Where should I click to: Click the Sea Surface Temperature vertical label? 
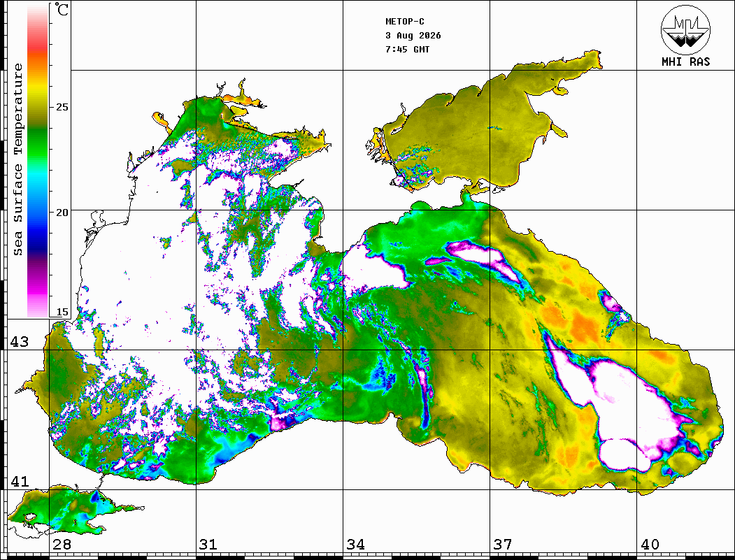coord(17,159)
